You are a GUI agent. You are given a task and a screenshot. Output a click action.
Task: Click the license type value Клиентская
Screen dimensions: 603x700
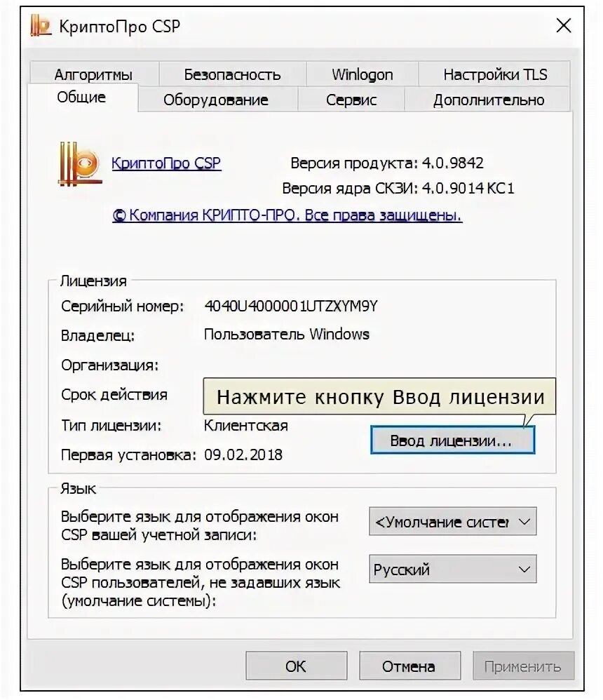tap(246, 426)
